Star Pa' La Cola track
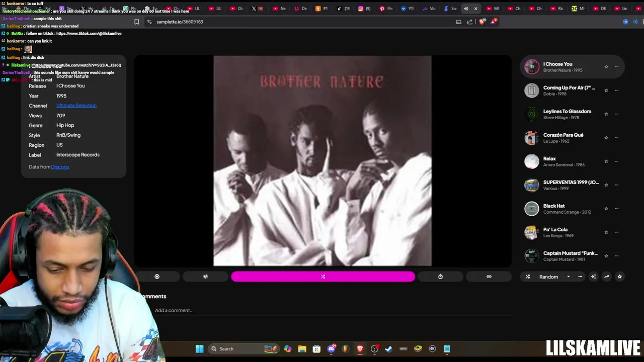Image resolution: width=644 pixels, height=362 pixels. [606, 232]
